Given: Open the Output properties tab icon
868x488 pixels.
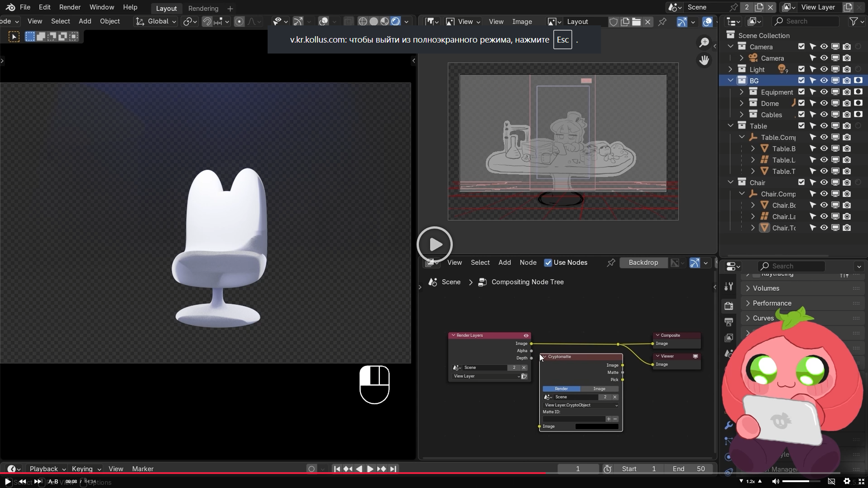Looking at the screenshot, I should coord(729,322).
